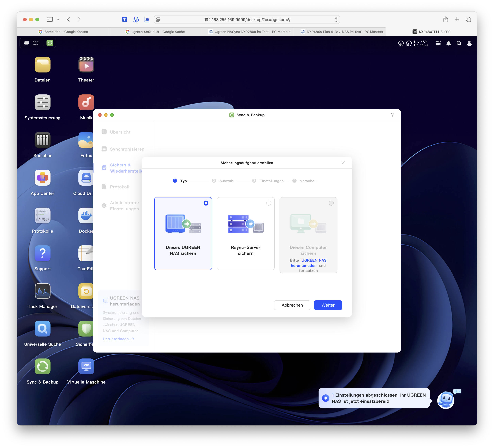Click the UGREEN NAS herunterladen link

click(308, 263)
